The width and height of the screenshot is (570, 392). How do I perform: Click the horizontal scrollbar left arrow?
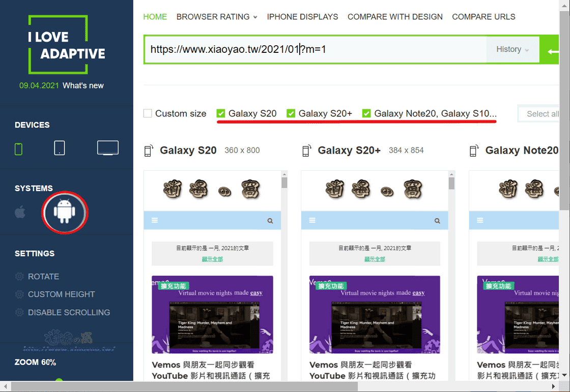point(5,386)
